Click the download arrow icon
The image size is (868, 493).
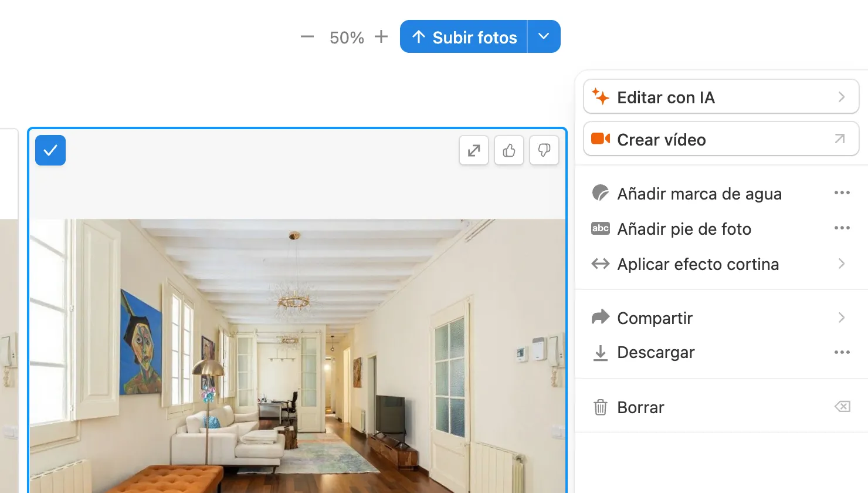coord(601,353)
